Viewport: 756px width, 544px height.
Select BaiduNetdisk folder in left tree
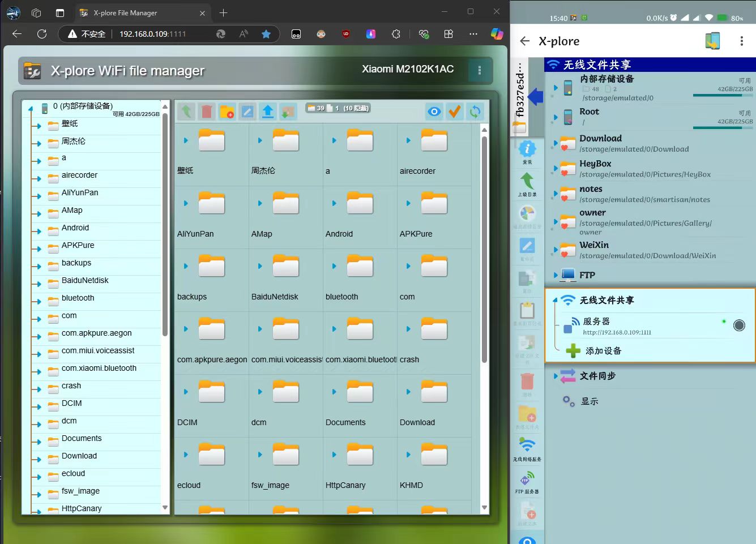pos(85,280)
